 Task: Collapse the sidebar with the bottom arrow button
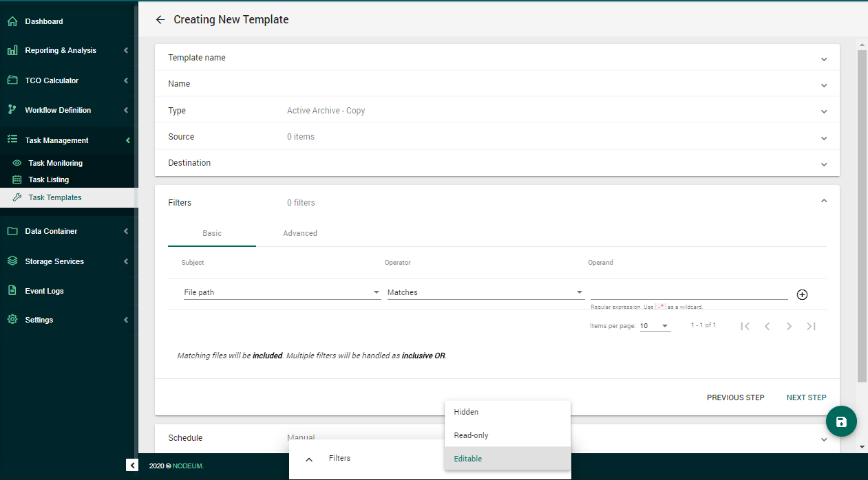tap(132, 465)
